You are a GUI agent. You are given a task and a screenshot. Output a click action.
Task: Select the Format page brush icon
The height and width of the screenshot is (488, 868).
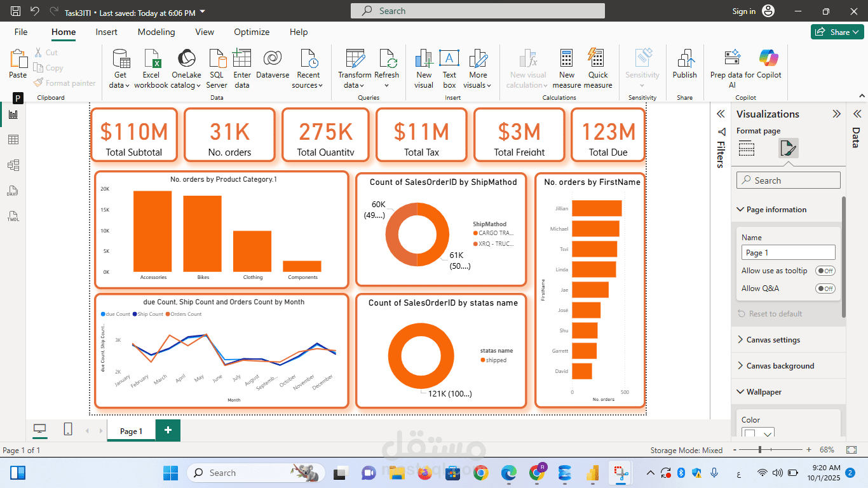789,149
